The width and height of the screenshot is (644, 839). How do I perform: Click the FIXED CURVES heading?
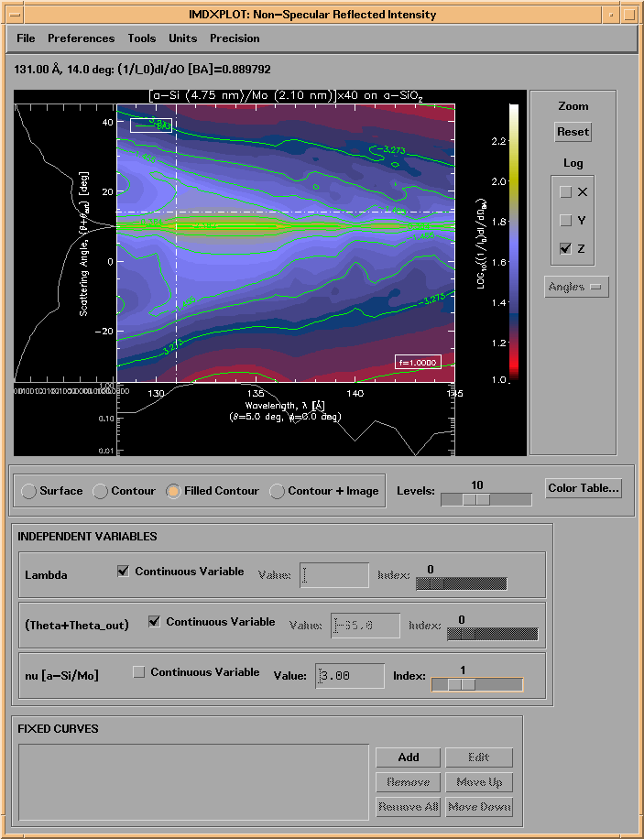(58, 729)
